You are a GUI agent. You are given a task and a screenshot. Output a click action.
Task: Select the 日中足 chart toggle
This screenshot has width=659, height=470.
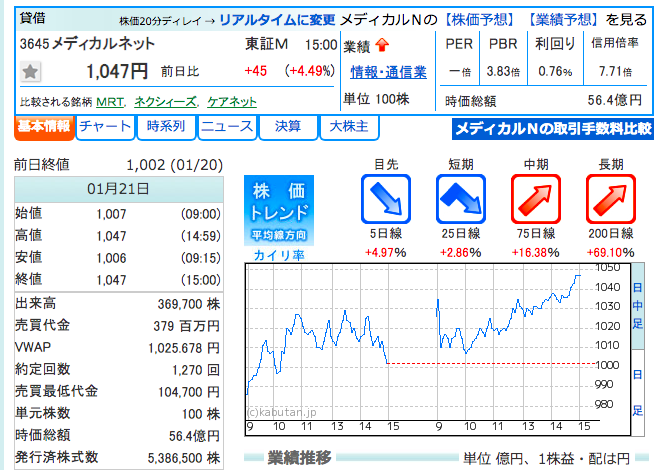click(638, 306)
